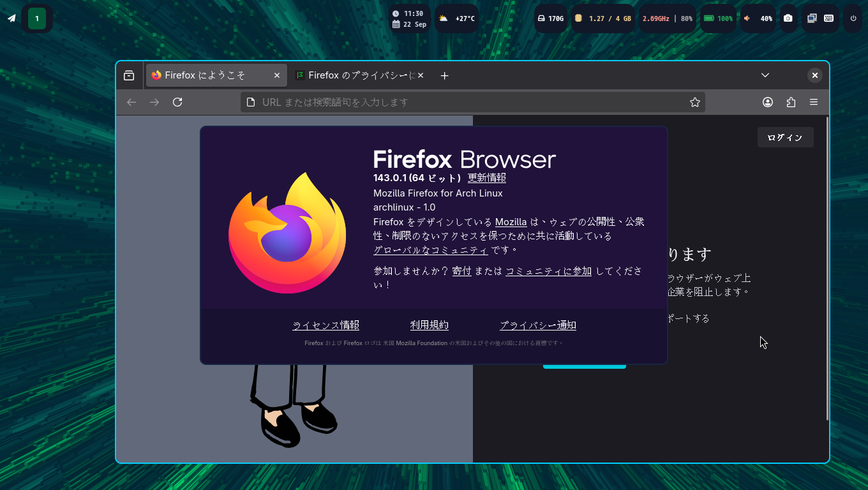Viewport: 868px width, 490px height.
Task: Go forward to the next page
Action: pos(154,102)
